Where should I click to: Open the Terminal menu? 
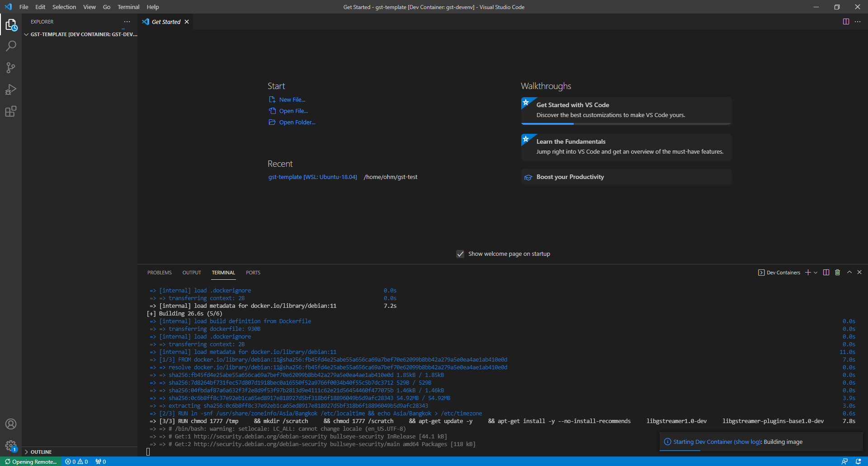128,7
